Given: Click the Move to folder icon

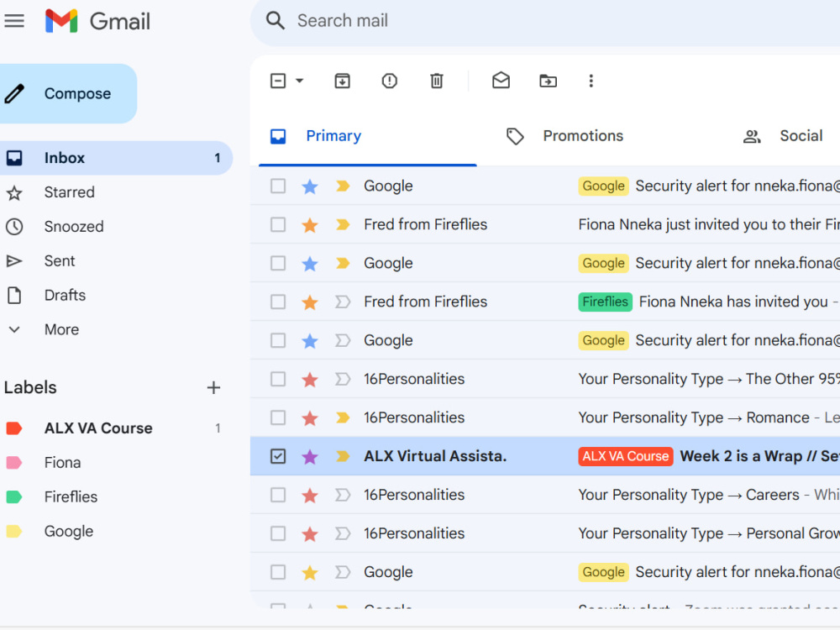Looking at the screenshot, I should 548,81.
